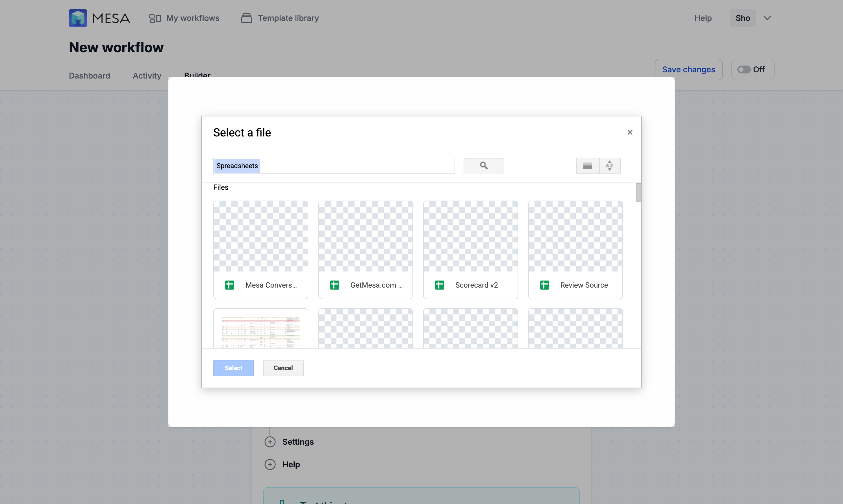The image size is (843, 504).
Task: Click the sheets icon beside Mesa Convers...
Action: point(229,285)
